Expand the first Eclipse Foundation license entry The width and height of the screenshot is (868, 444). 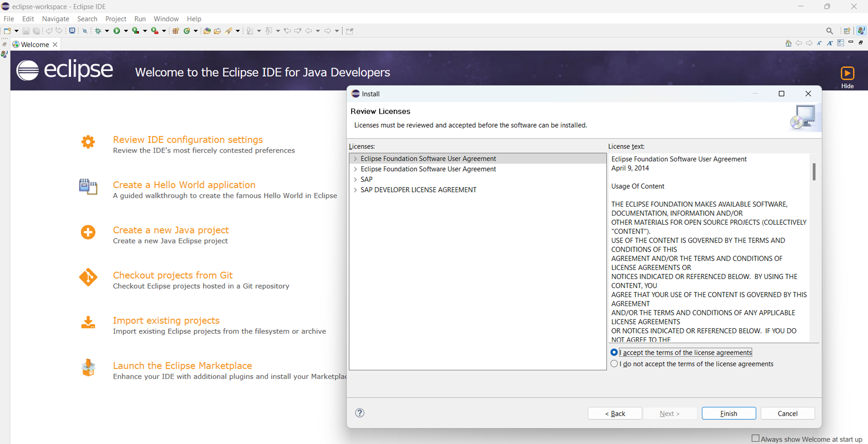click(x=355, y=159)
